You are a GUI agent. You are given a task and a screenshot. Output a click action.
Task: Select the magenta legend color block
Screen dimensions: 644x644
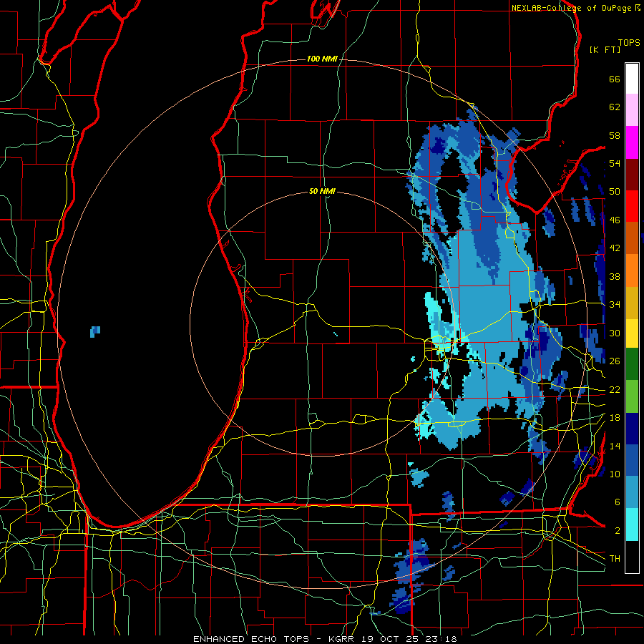[x=632, y=142]
